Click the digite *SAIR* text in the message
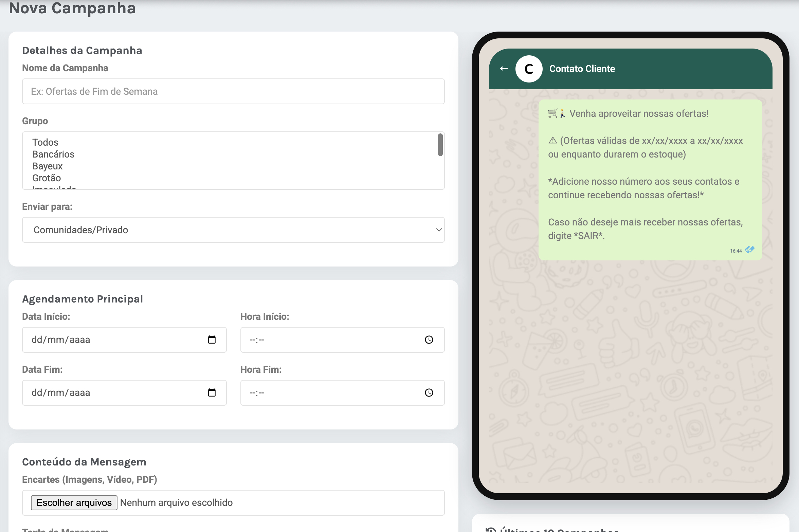 [x=576, y=236]
